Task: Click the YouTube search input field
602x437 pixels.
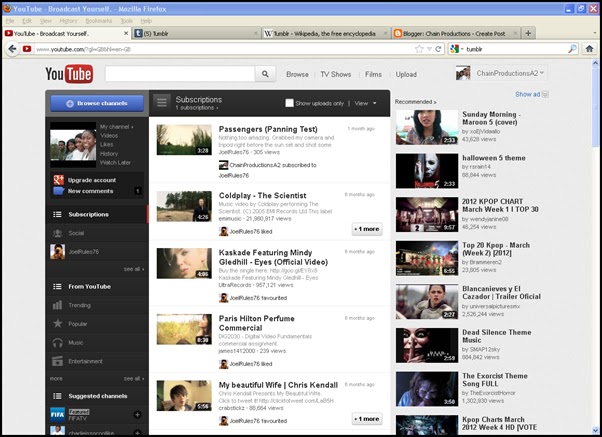Action: [180, 74]
